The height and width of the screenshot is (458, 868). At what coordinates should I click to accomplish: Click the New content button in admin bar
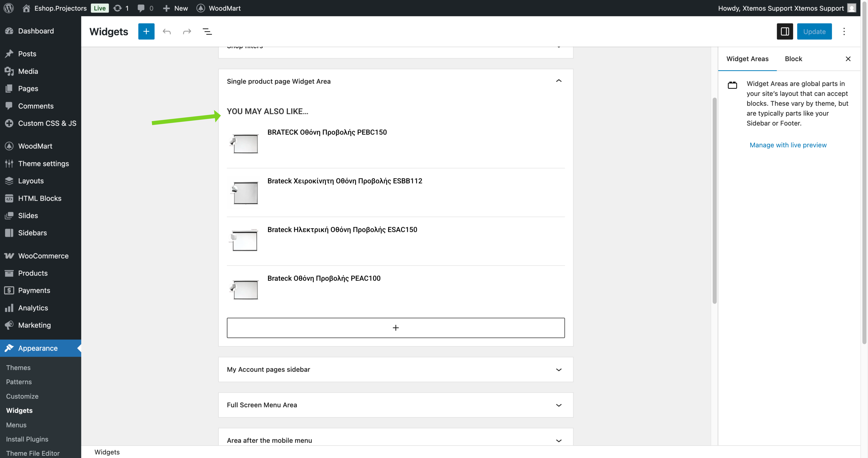(175, 8)
